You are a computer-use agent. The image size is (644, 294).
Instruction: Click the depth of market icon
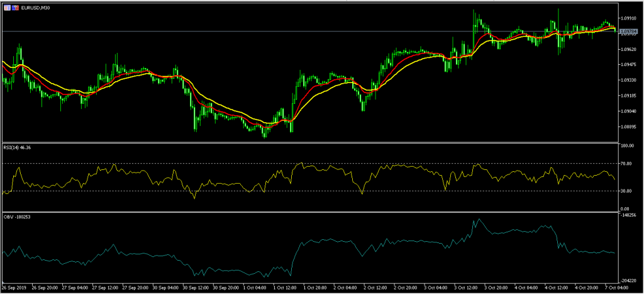click(x=15, y=8)
